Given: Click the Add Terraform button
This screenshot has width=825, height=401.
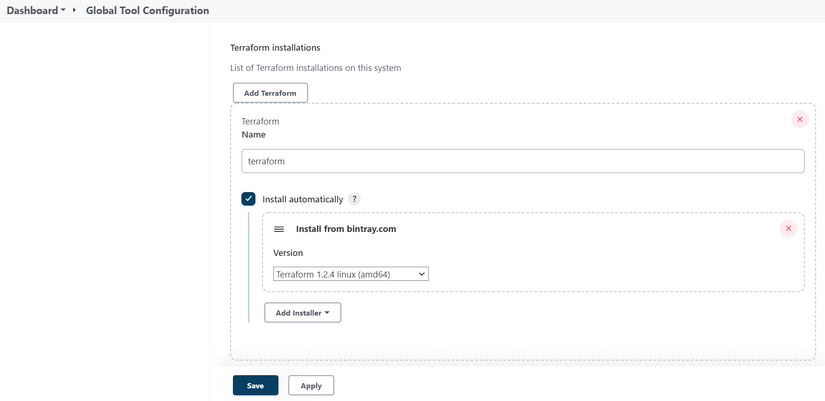Looking at the screenshot, I should pos(270,93).
